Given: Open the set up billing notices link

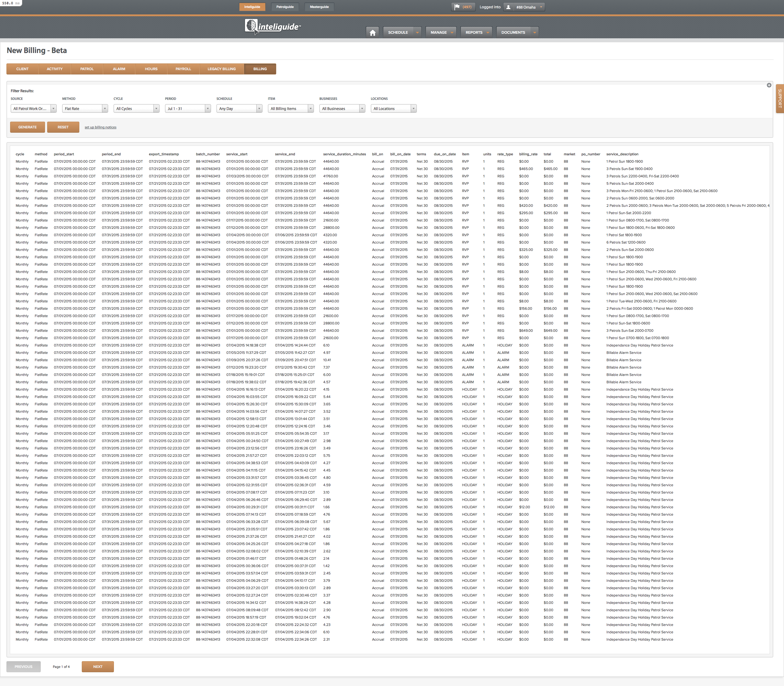Looking at the screenshot, I should point(100,127).
